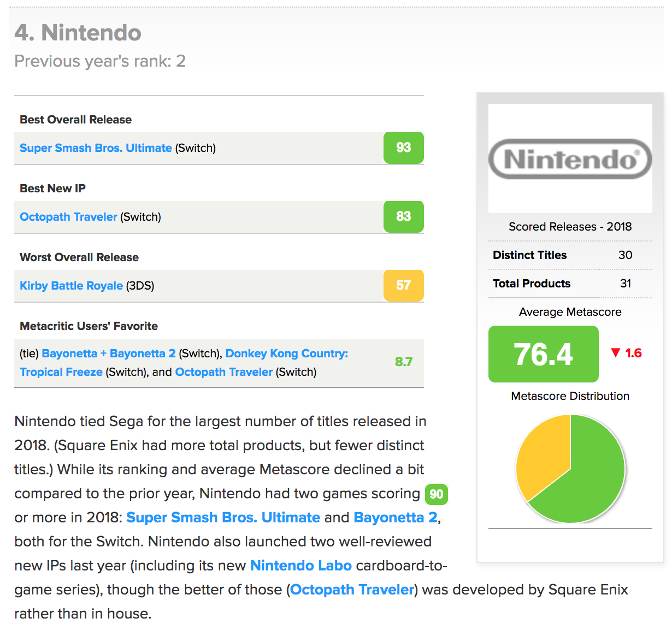Click the Nintendo logo image

(570, 158)
